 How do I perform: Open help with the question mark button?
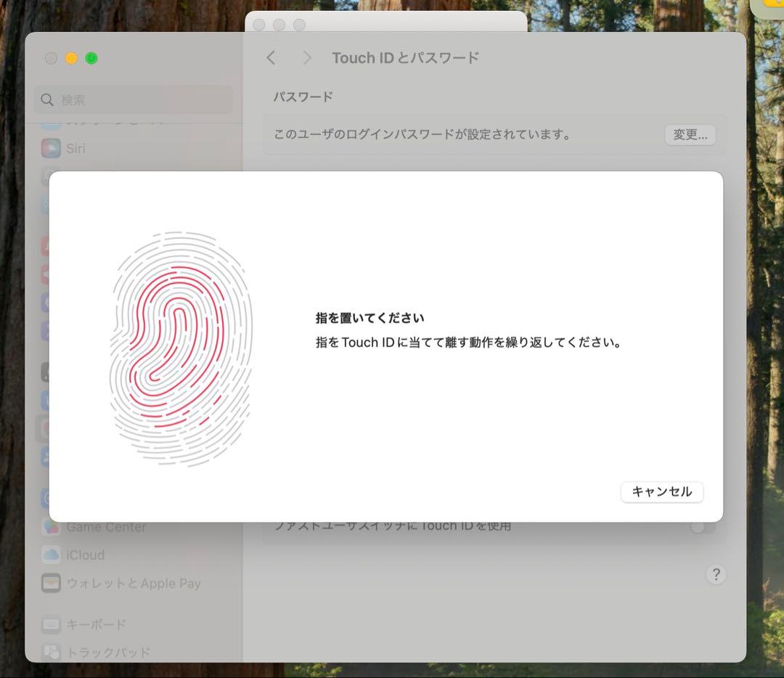pos(716,574)
